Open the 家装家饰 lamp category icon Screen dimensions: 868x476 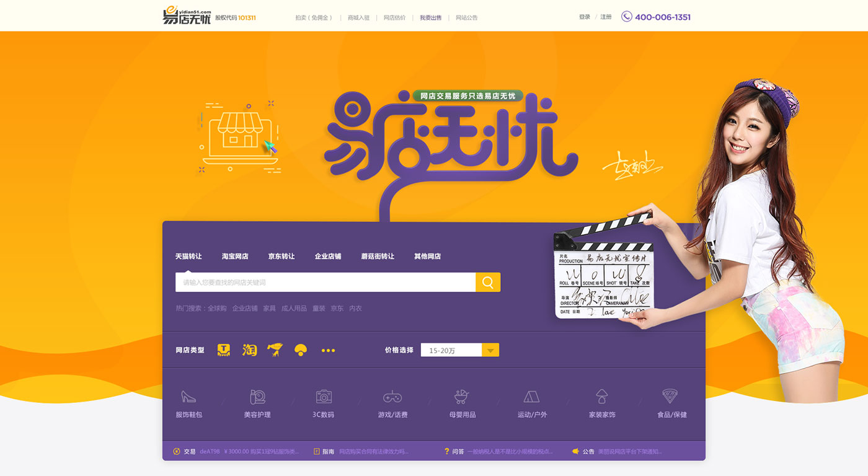(x=601, y=397)
